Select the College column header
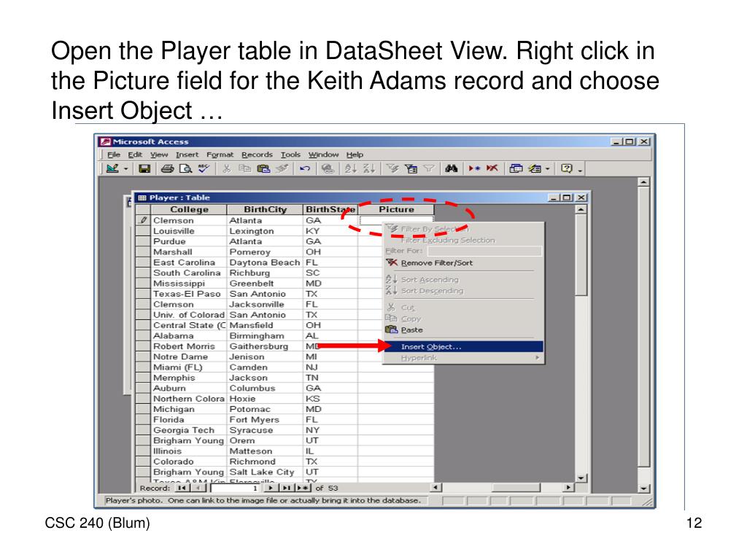747x560 pixels. [x=189, y=209]
